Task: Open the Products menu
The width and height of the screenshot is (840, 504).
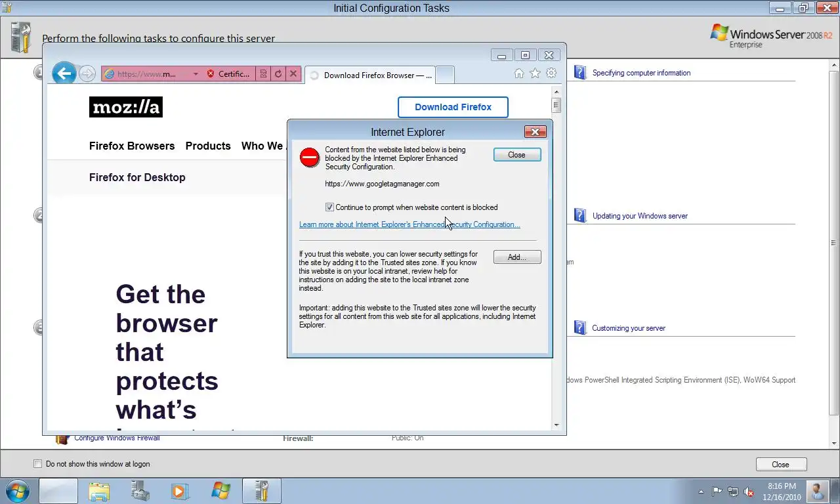Action: [x=208, y=146]
